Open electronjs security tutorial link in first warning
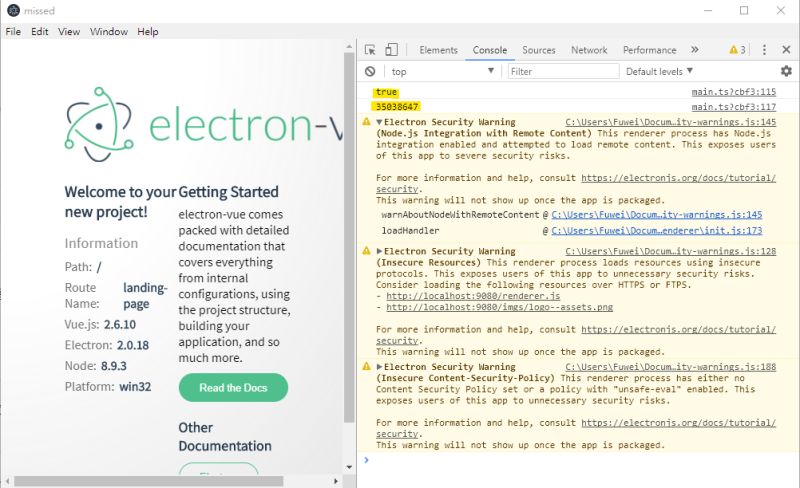Viewport: 800px width, 488px height. point(678,178)
